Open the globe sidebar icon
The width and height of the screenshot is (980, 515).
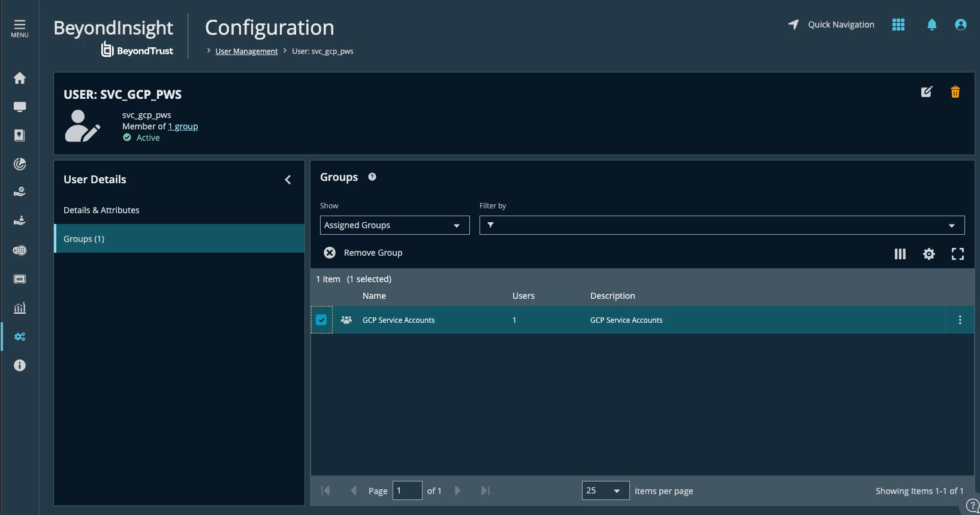[x=20, y=250]
